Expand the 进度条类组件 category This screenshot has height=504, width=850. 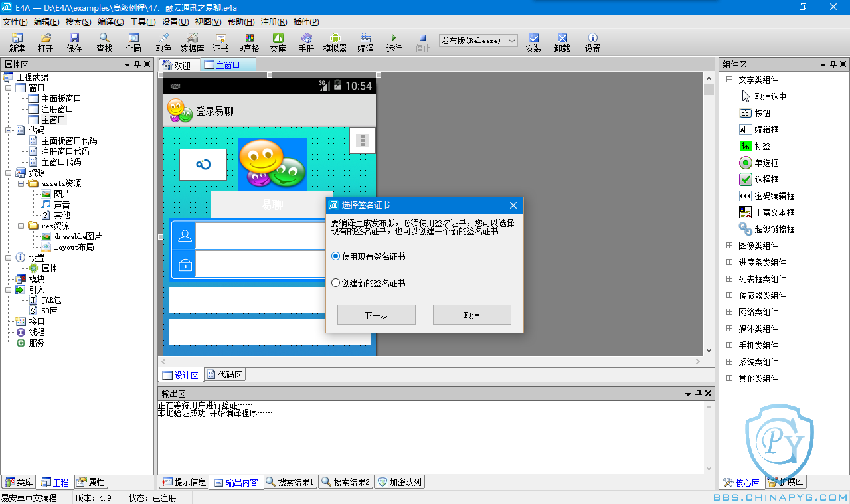pos(729,262)
